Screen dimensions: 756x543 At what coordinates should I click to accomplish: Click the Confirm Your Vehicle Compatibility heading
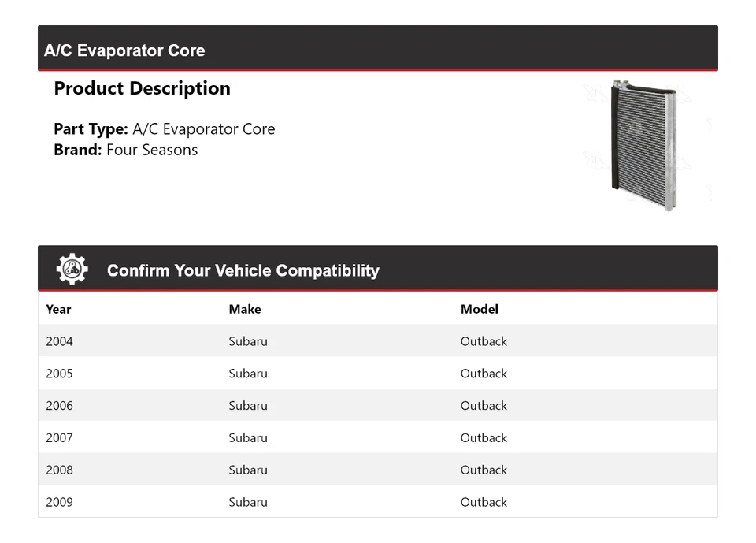(x=243, y=270)
